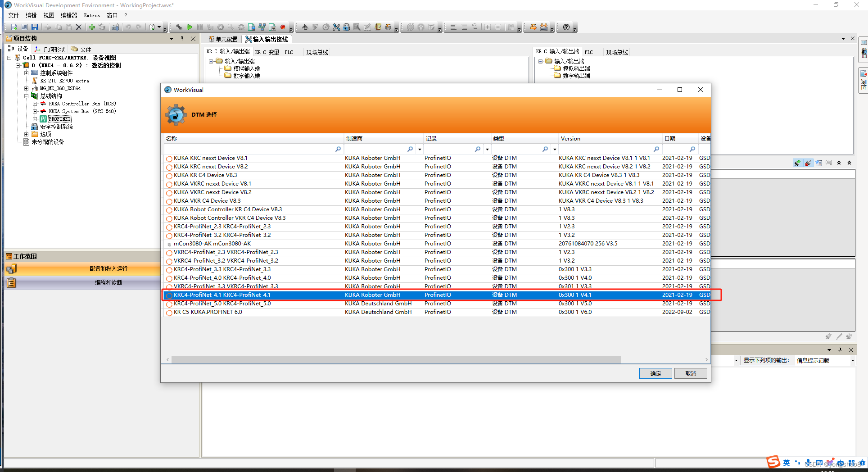Select radio for VKRC4-ProfiNet_2.3
This screenshot has width=868, height=472.
coord(169,253)
